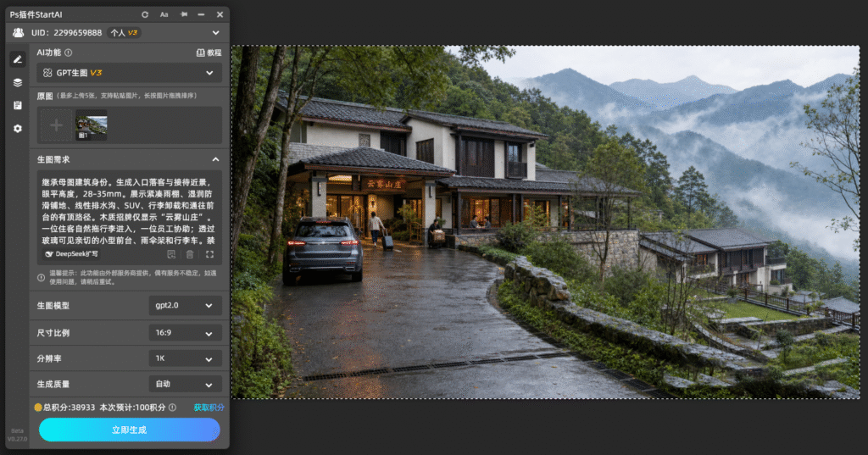Click the Beta V0.27.0 version label
868x455 pixels.
(x=17, y=435)
